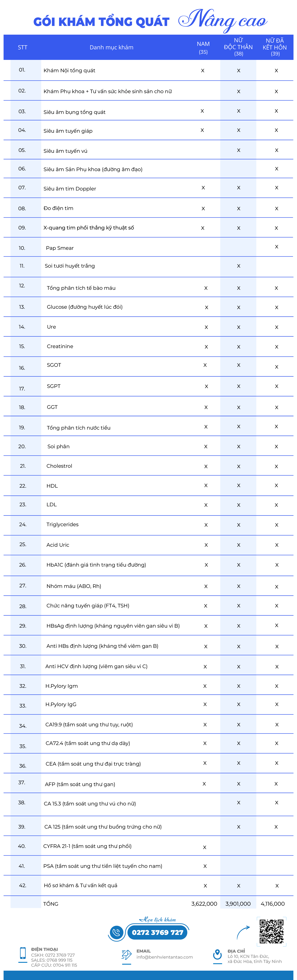Click the mobile phone icon next to ĐIỆN THOẠI

(x=23, y=953)
